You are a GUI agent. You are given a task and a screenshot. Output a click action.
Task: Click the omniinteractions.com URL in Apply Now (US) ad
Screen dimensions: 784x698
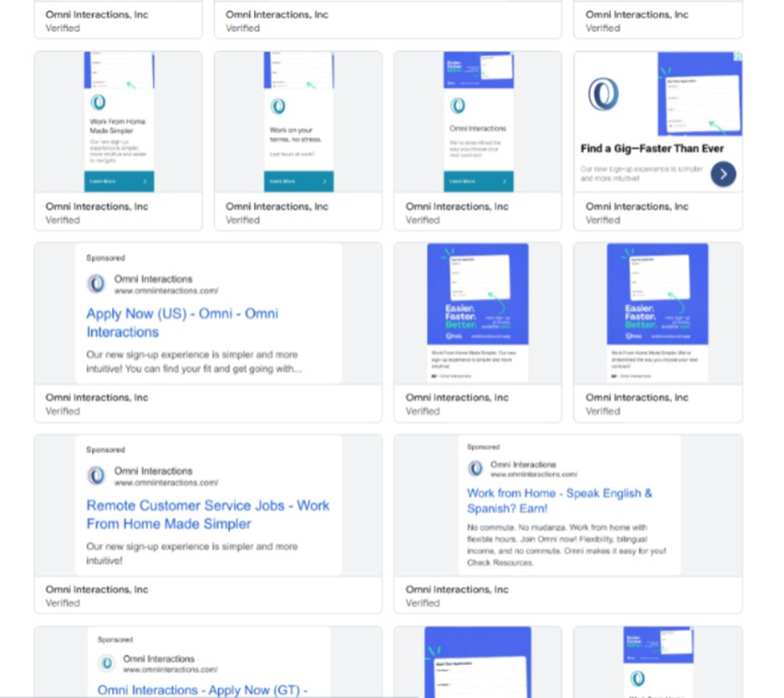point(167,291)
